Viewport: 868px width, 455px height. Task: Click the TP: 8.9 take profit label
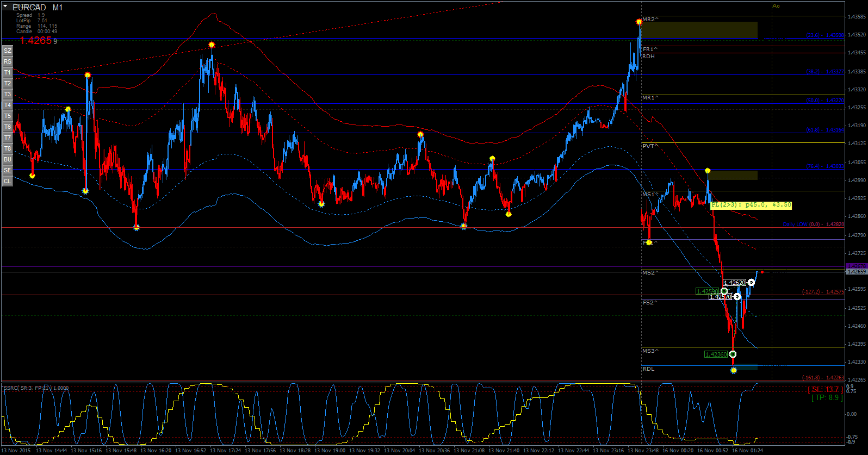click(827, 398)
